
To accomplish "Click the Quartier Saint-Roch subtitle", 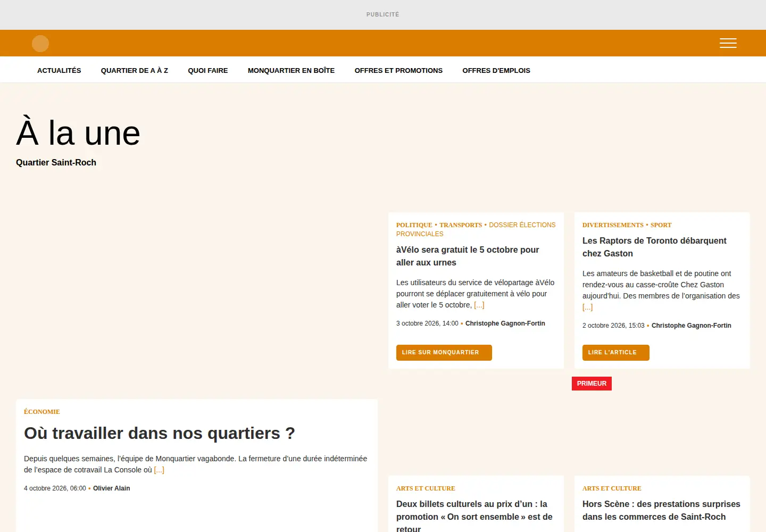I will click(x=56, y=162).
